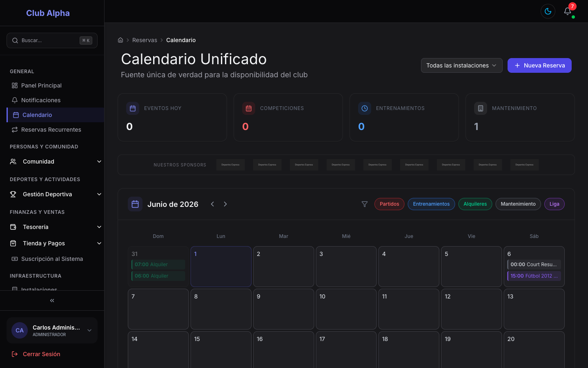This screenshot has height=368, width=588.
Task: Toggle the Alquileres filter chip
Action: [475, 204]
